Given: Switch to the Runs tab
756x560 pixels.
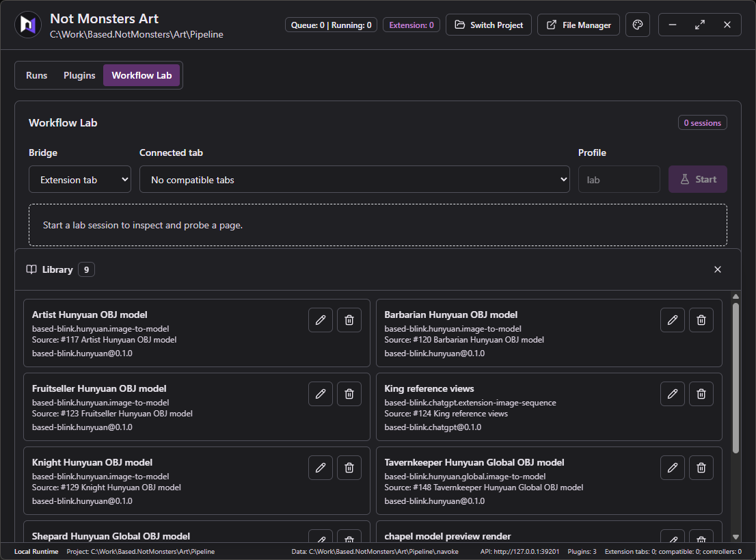Looking at the screenshot, I should click(37, 75).
